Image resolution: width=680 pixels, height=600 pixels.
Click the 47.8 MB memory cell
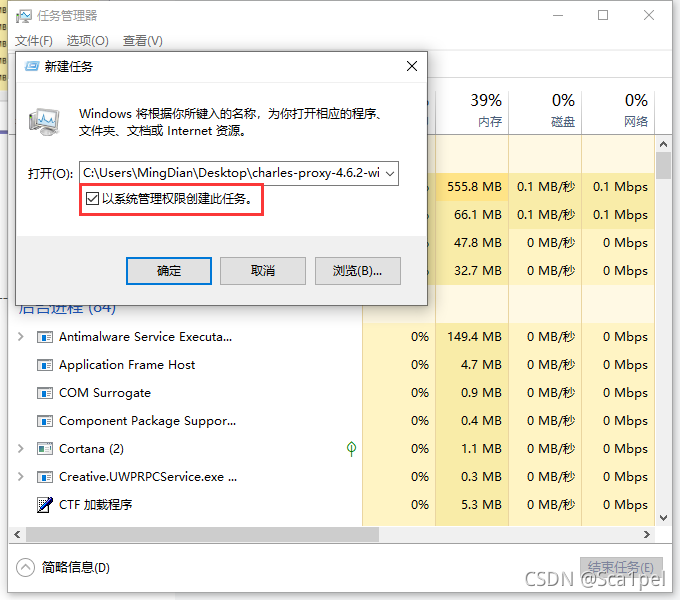(x=472, y=243)
